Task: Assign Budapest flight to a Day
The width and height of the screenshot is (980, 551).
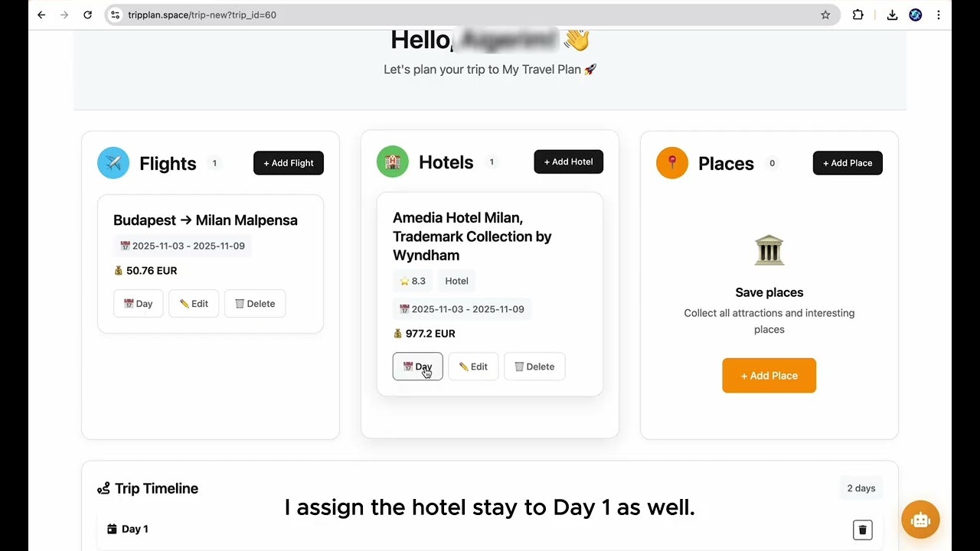Action: (x=138, y=304)
